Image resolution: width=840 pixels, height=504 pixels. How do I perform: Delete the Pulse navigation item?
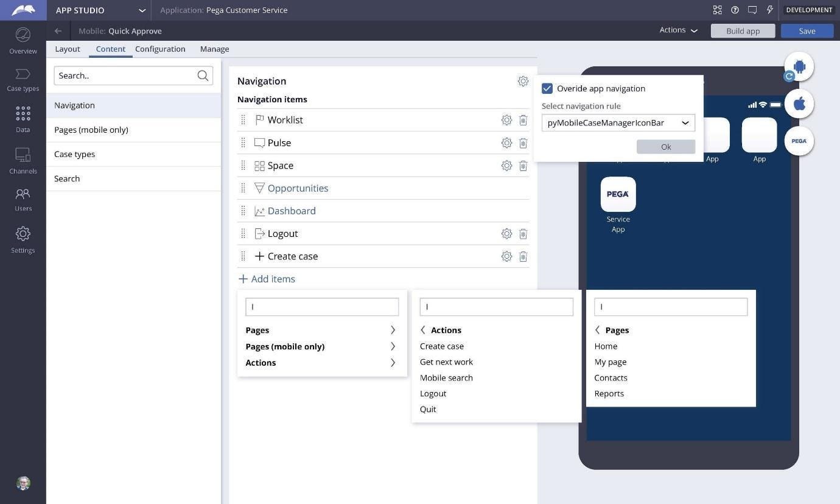pos(523,143)
